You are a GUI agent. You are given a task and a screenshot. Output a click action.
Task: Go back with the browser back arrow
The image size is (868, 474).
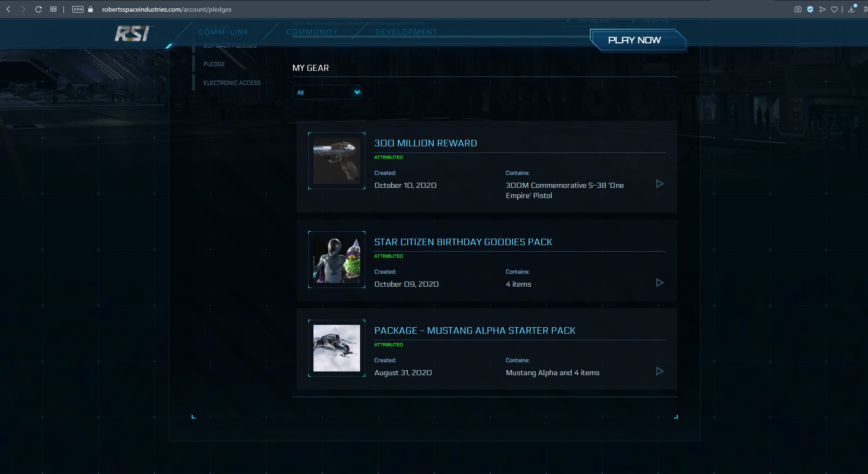point(8,9)
